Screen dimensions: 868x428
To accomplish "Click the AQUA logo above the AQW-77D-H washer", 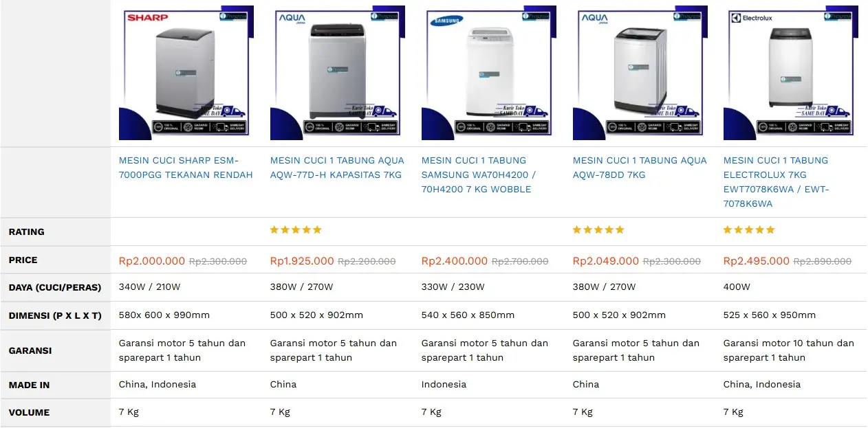I will [292, 19].
